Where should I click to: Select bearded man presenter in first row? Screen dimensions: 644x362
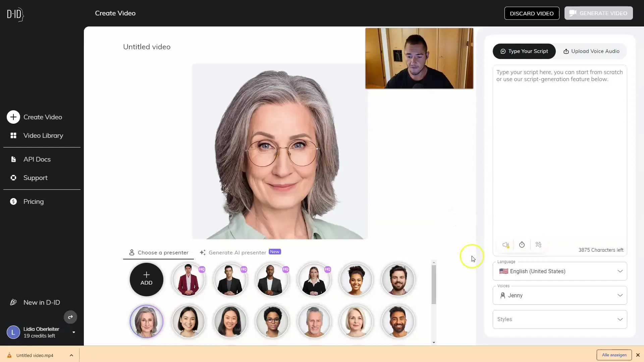(398, 280)
